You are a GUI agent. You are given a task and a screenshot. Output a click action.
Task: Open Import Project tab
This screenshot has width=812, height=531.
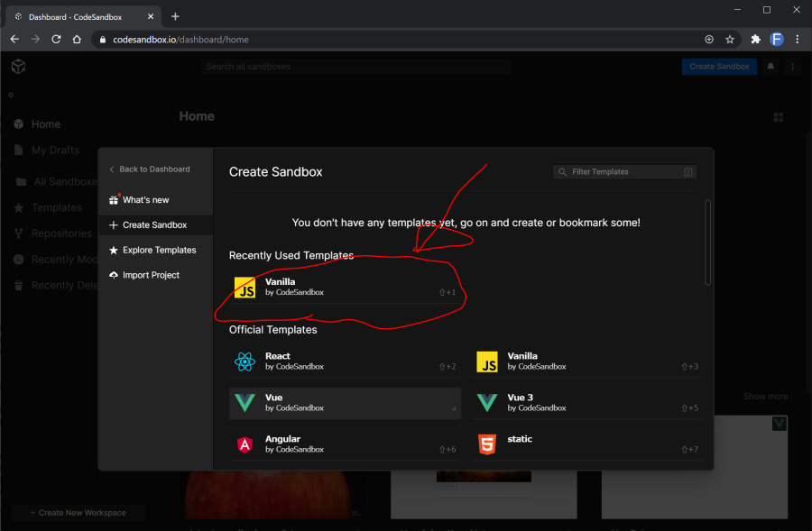coord(151,275)
